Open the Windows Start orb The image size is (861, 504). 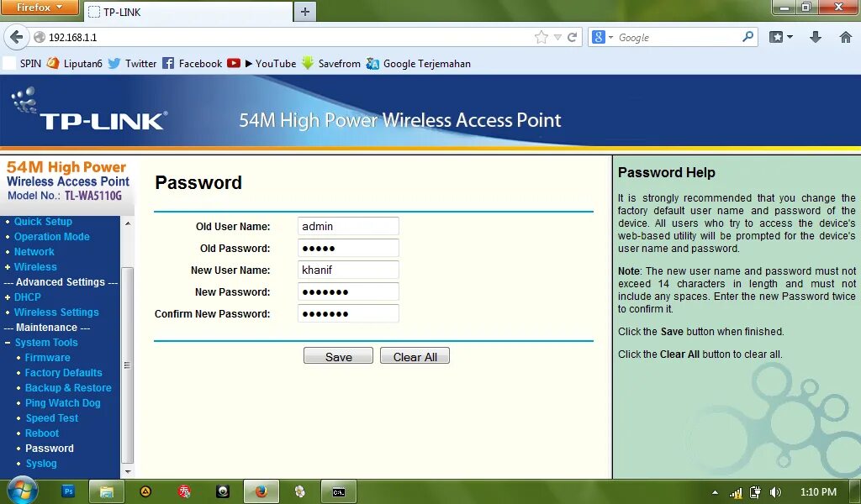point(23,491)
